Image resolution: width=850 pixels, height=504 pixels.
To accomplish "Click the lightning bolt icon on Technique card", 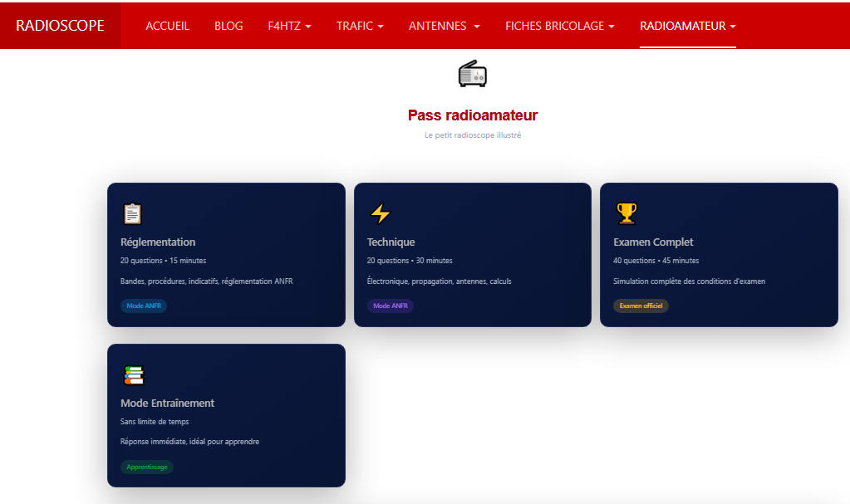I will pyautogui.click(x=380, y=214).
